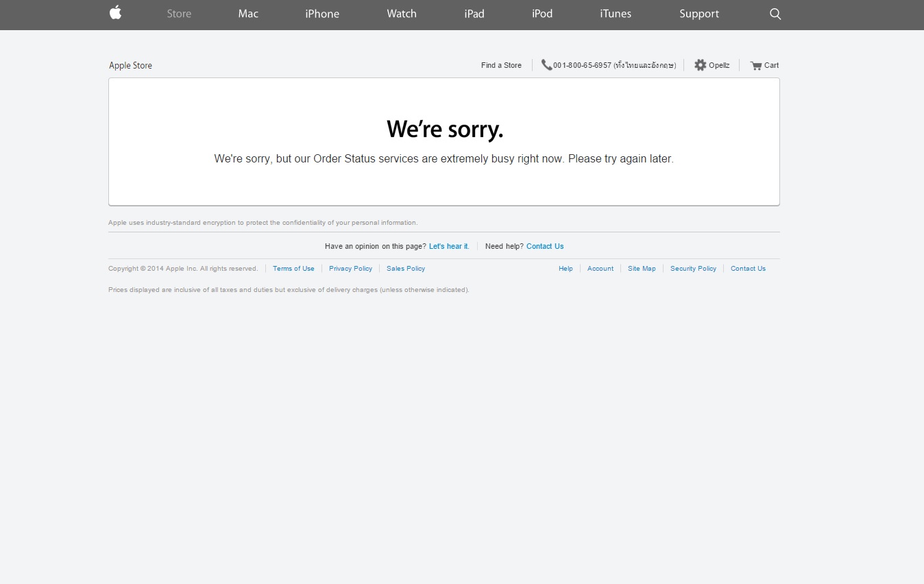Image resolution: width=924 pixels, height=584 pixels.
Task: Click the Apple logo home icon
Action: 115,12
